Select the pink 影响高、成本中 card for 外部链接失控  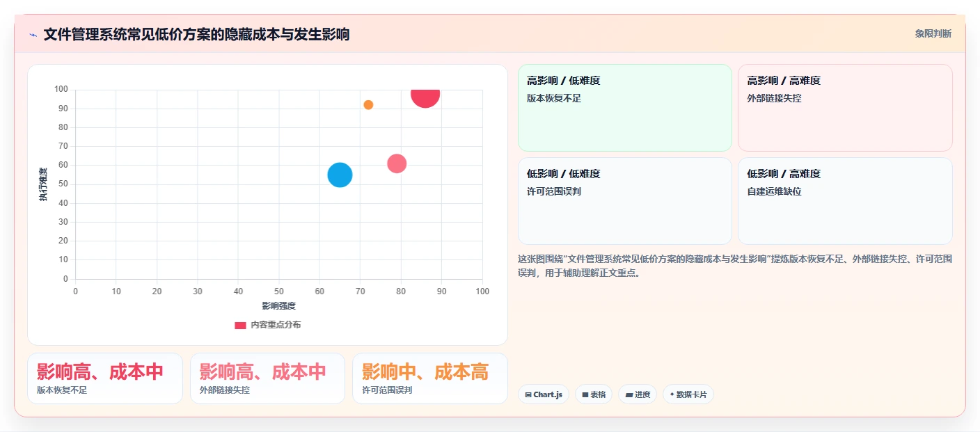coord(267,378)
